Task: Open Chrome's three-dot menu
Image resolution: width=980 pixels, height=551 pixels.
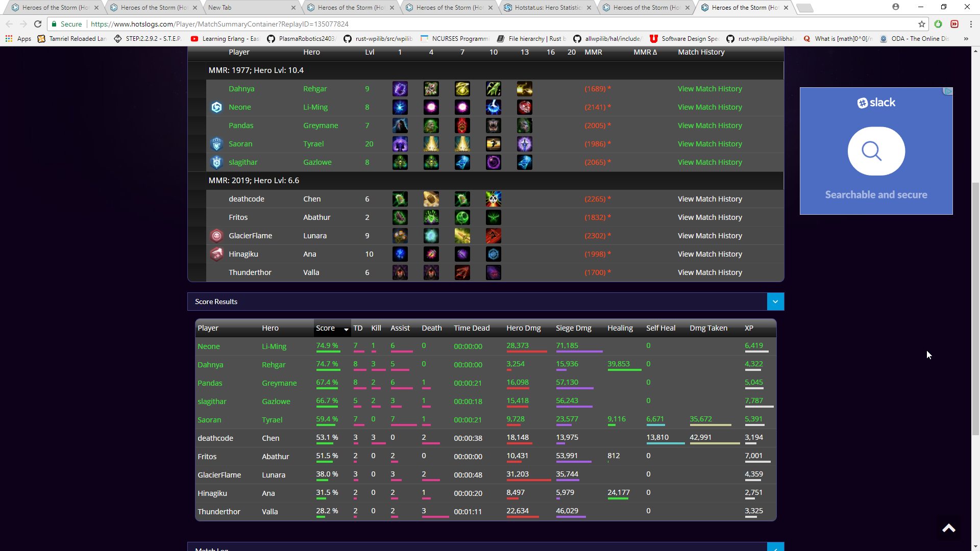Action: [971, 24]
